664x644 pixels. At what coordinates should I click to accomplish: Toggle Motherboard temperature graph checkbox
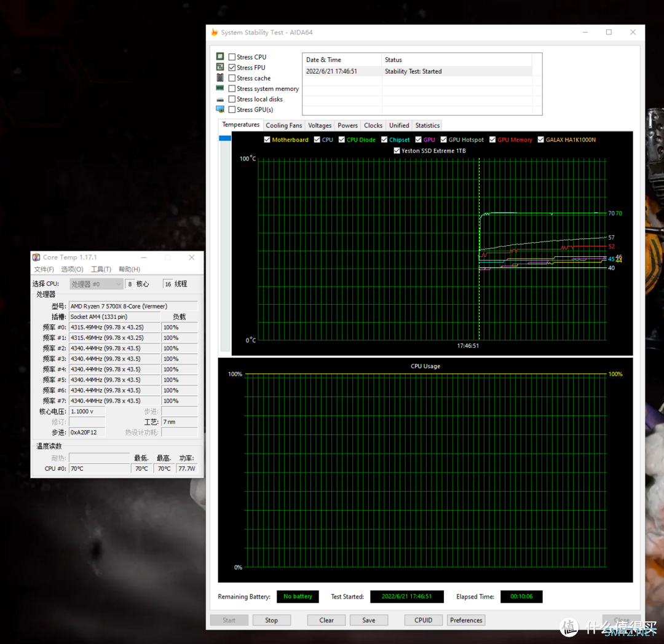click(x=267, y=139)
